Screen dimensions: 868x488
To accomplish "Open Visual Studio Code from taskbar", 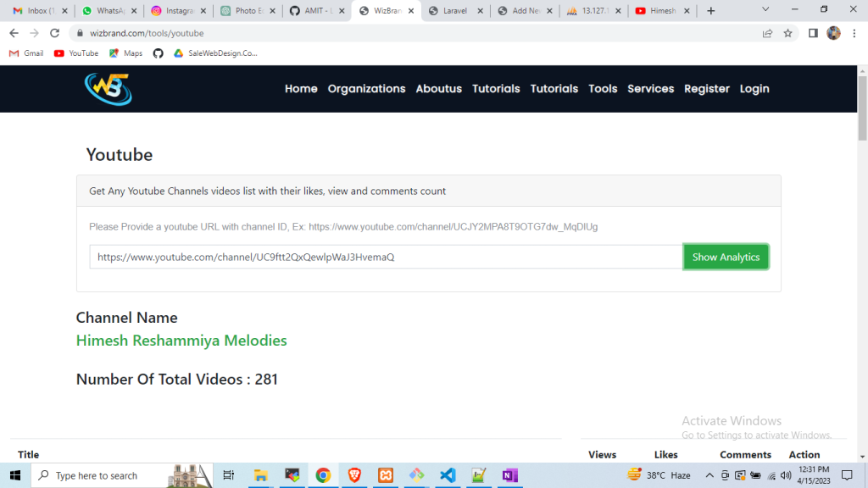I will coord(448,475).
